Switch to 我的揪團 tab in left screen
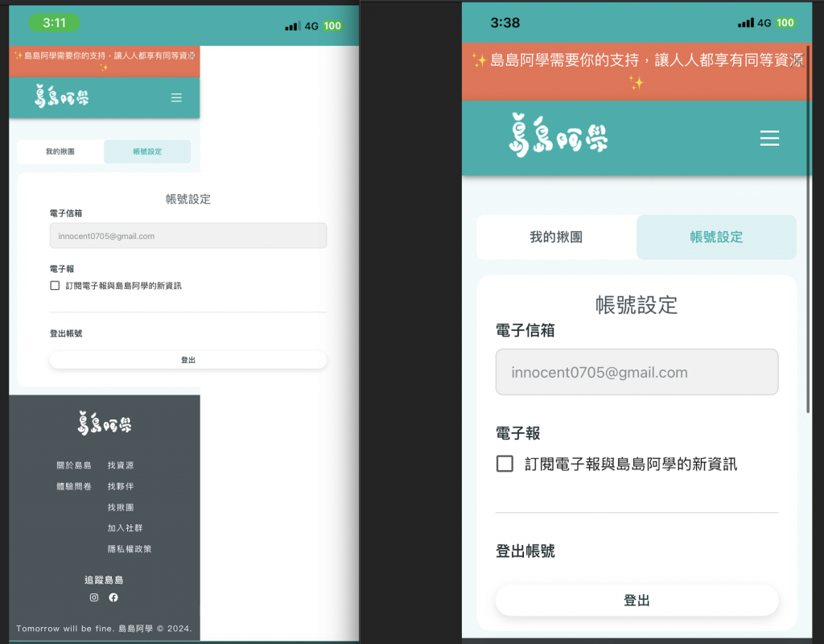 pos(60,151)
